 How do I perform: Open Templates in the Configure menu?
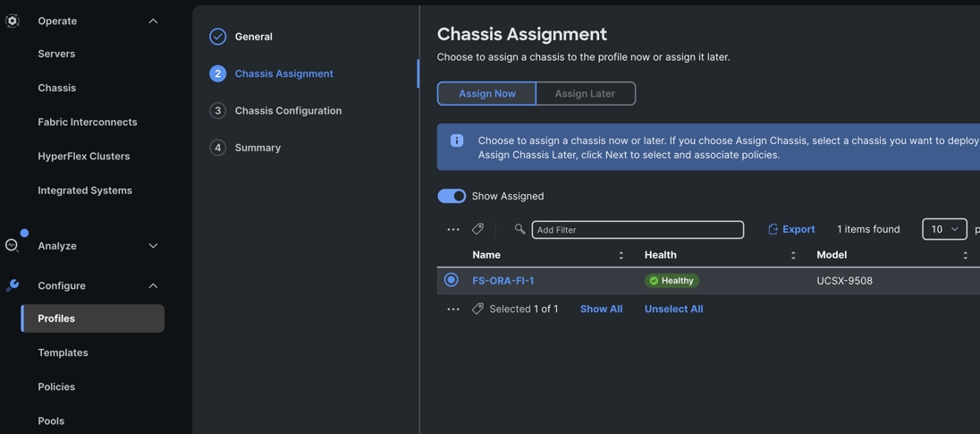pos(63,353)
